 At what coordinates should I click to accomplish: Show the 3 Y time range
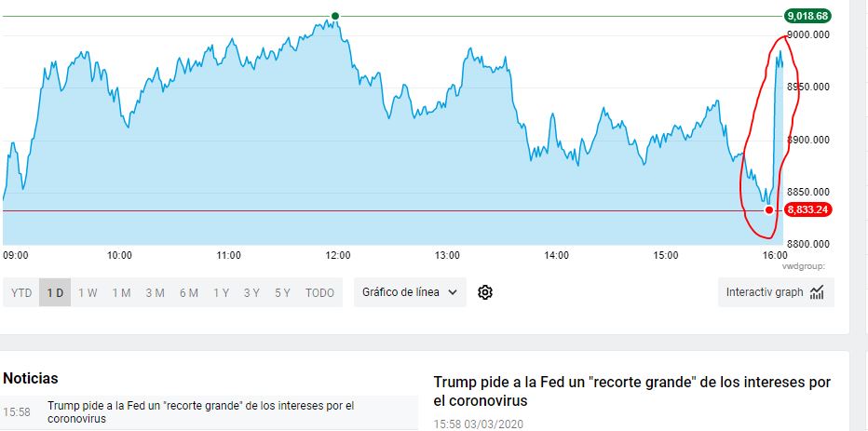[x=251, y=293]
